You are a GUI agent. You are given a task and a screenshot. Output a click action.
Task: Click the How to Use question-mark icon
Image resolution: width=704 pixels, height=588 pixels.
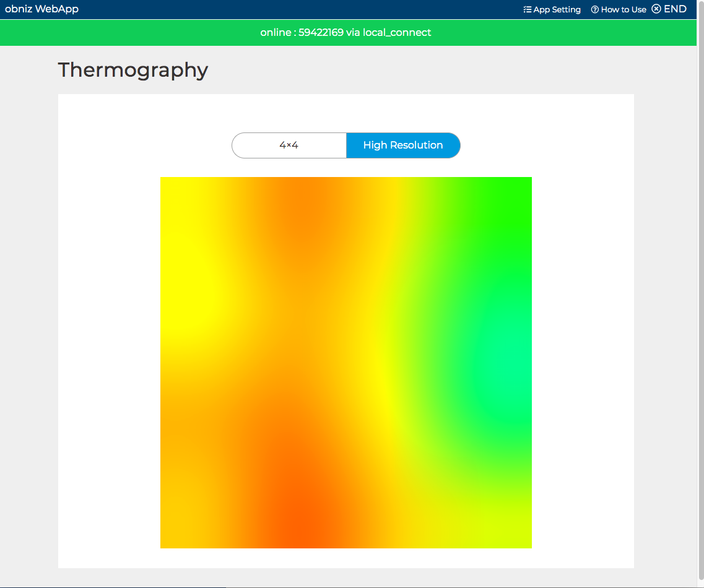click(x=594, y=10)
